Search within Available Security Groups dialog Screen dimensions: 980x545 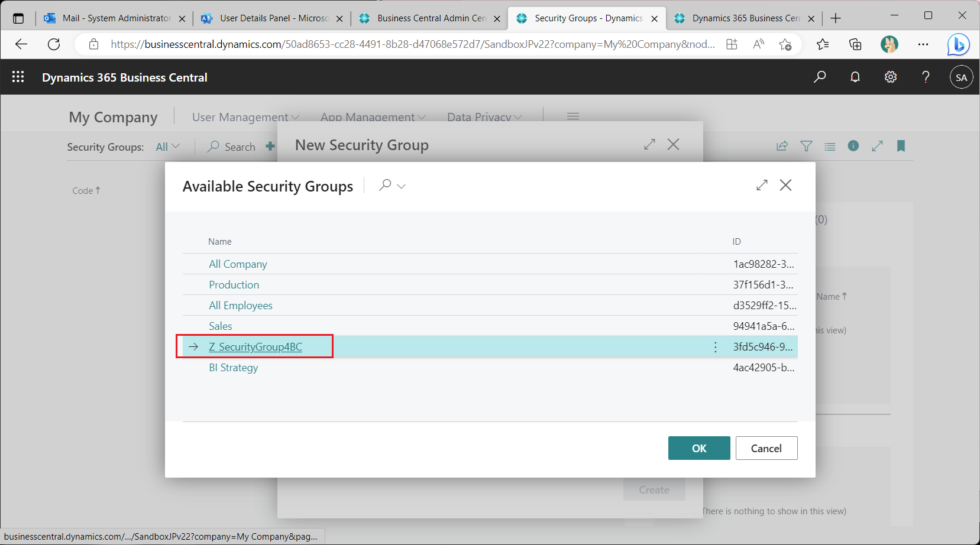pos(385,185)
